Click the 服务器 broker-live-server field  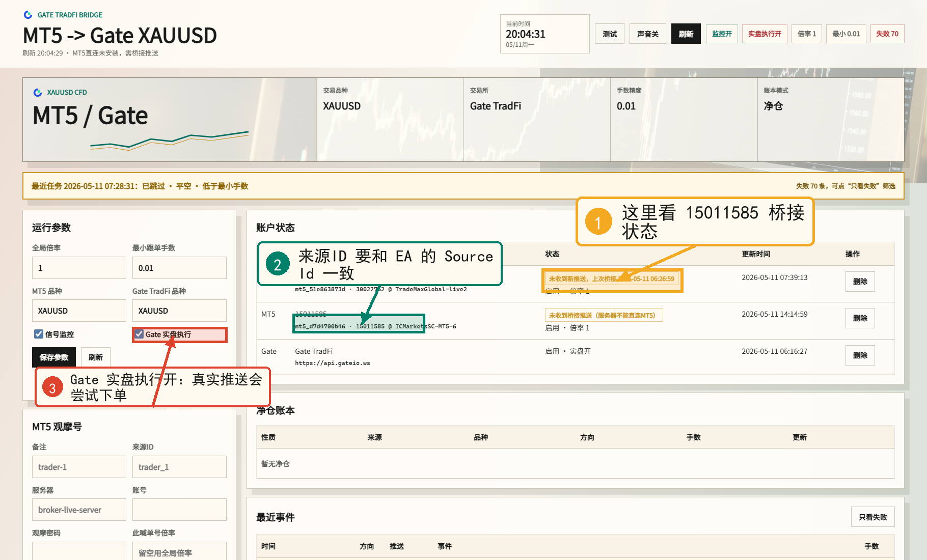click(x=79, y=510)
